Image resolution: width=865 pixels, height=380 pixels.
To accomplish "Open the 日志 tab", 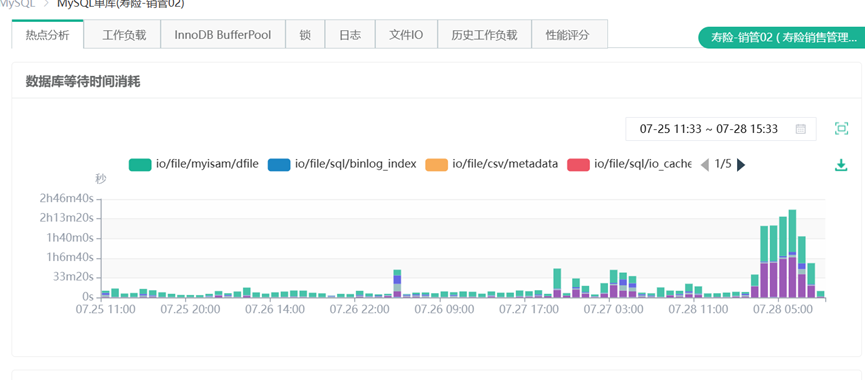I will tap(350, 35).
